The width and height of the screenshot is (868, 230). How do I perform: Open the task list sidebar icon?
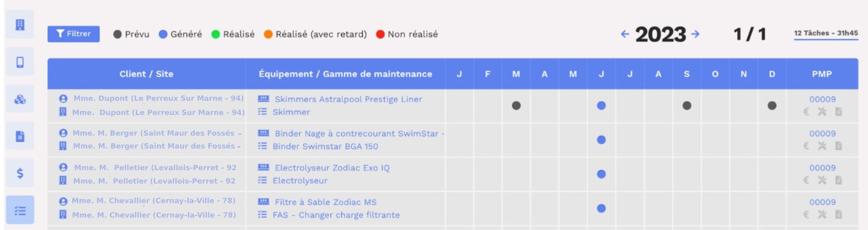pos(20,210)
